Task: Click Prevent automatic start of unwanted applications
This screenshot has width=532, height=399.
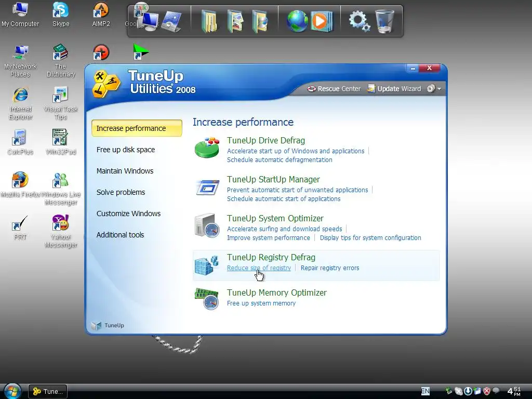Action: [298, 190]
